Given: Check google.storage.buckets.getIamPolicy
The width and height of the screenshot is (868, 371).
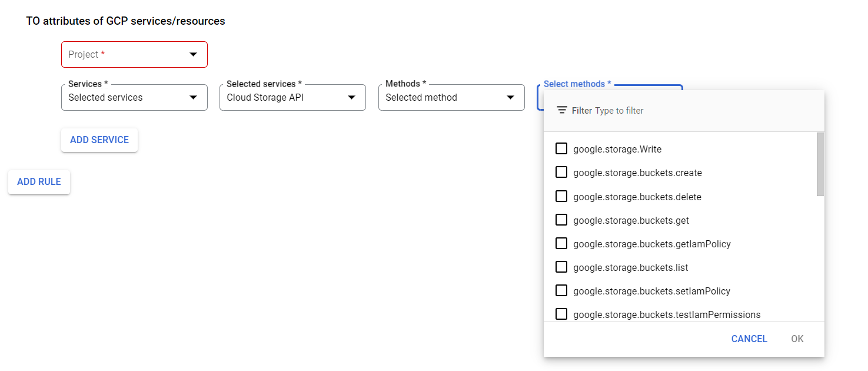Looking at the screenshot, I should (x=561, y=243).
